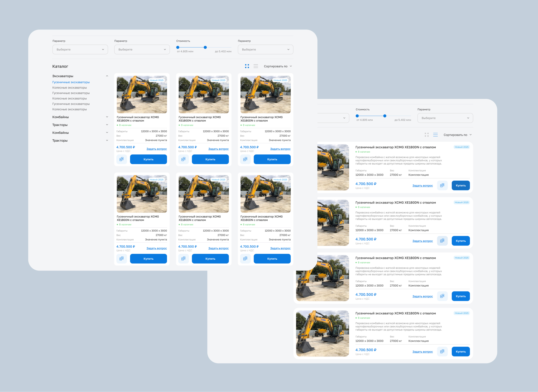The width and height of the screenshot is (538, 392).
Task: Select list view icon in list catalog panel
Action: click(435, 135)
